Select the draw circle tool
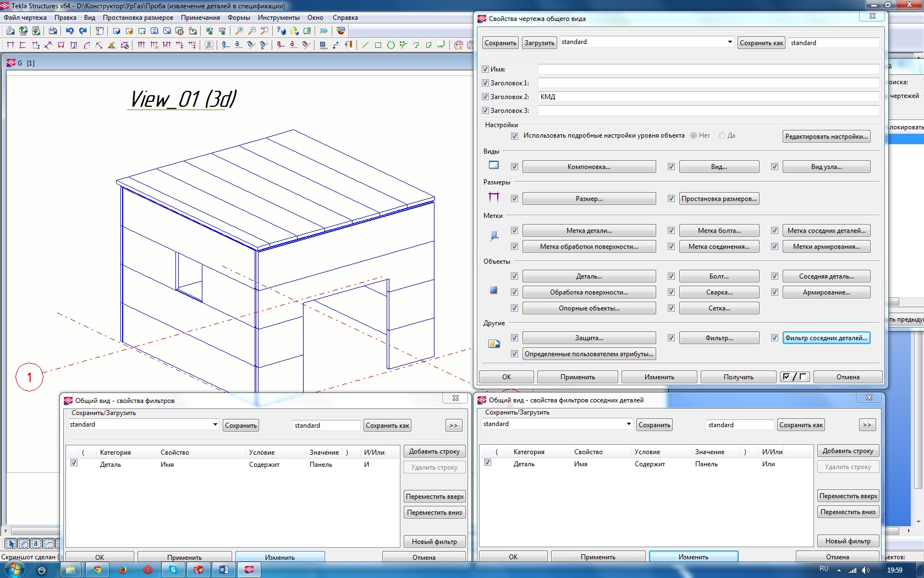 [x=391, y=45]
